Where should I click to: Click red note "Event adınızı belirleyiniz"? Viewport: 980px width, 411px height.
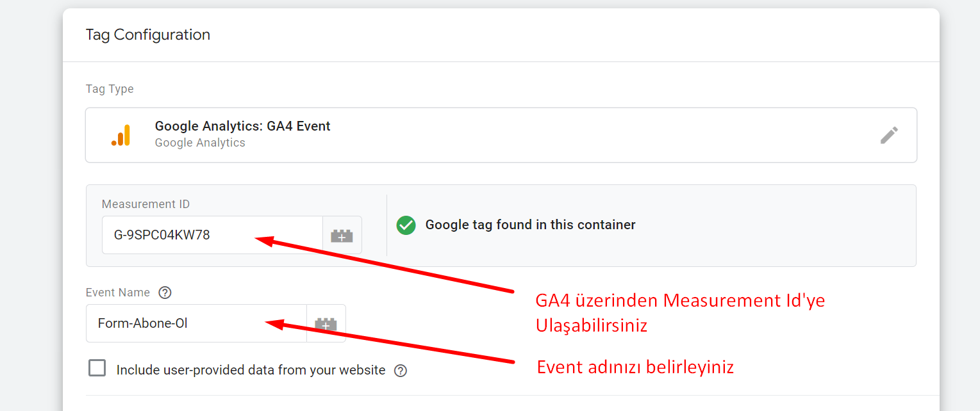point(635,367)
